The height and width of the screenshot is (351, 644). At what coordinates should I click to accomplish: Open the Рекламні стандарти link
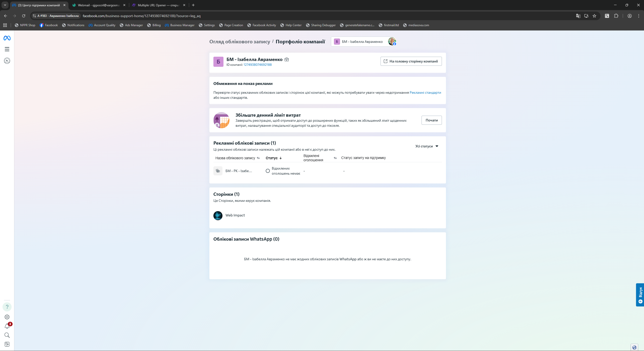coord(425,92)
